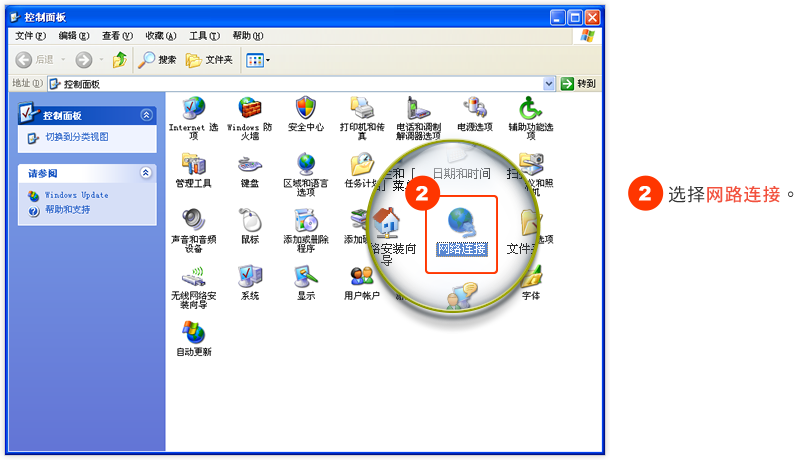The width and height of the screenshot is (800, 460).
Task: Click inside the 地址 bar field
Action: 300,84
